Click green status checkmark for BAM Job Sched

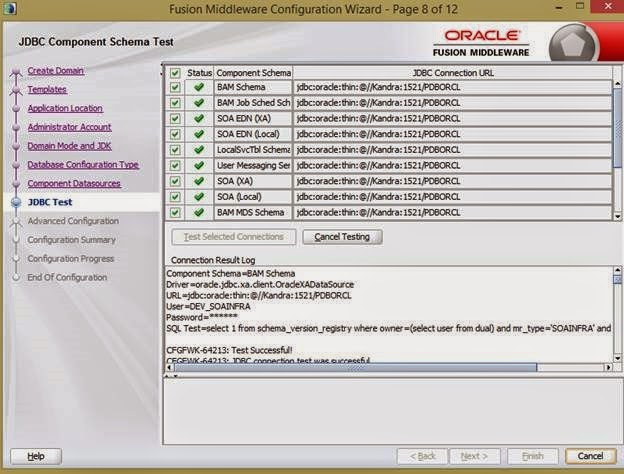(199, 103)
